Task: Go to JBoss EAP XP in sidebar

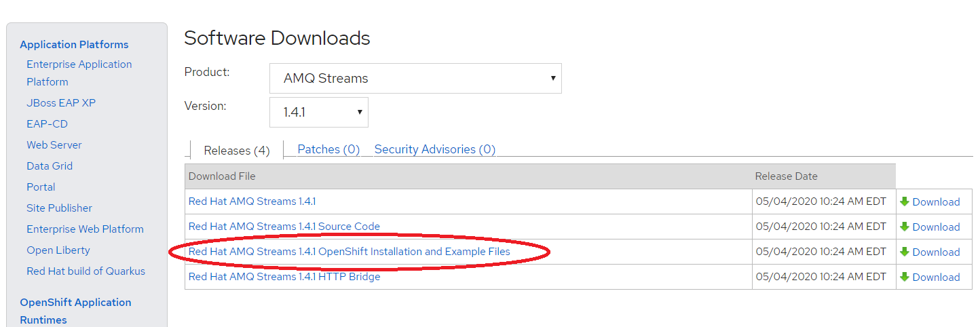Action: [61, 103]
